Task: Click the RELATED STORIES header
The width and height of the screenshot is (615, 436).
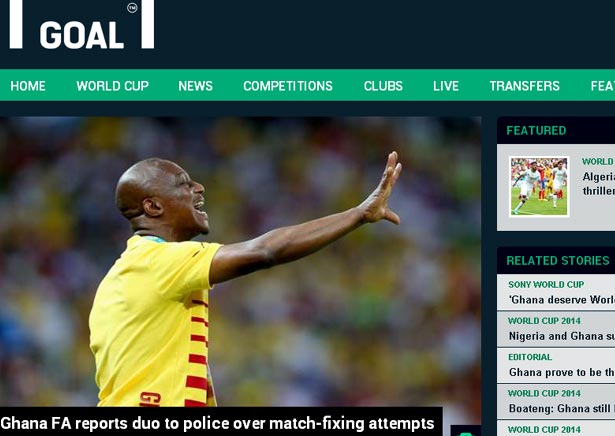Action: click(556, 260)
